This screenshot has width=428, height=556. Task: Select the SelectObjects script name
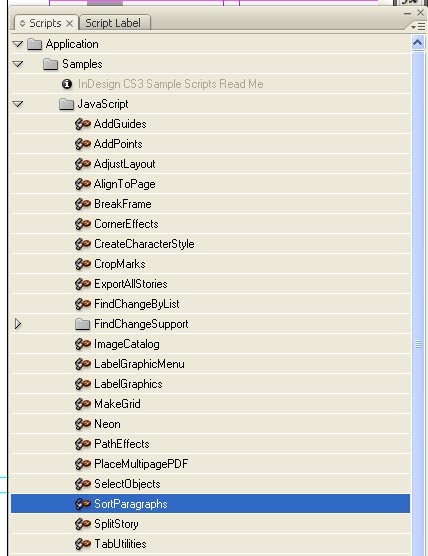[127, 484]
